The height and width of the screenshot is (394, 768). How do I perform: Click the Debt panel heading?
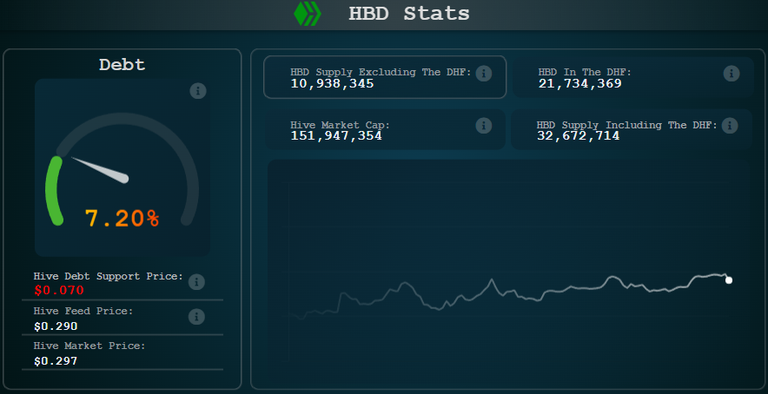(122, 65)
